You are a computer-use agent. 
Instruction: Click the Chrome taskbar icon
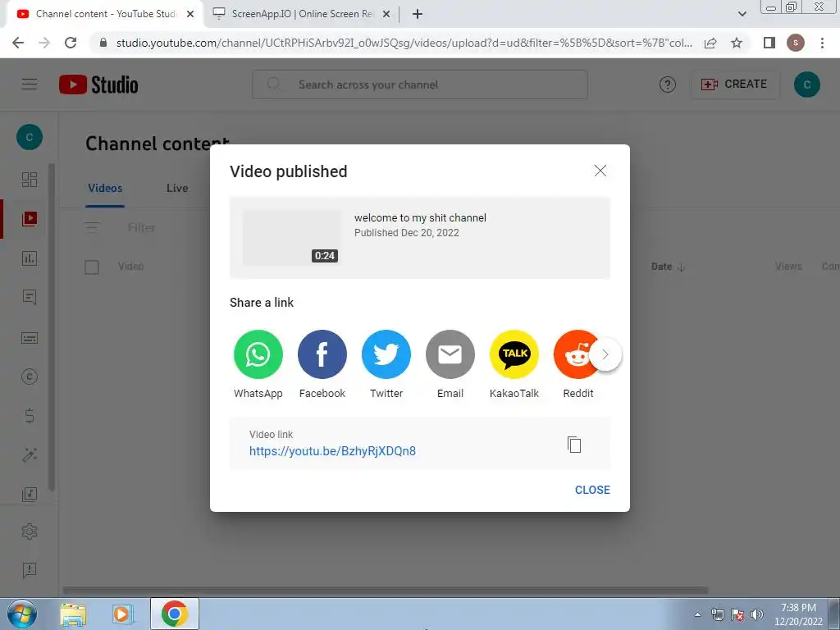[174, 614]
